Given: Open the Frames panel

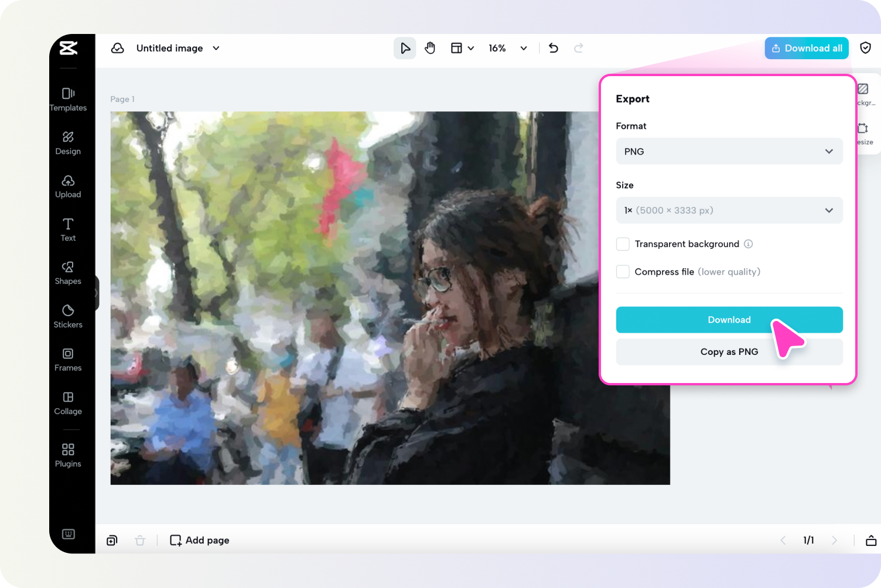Looking at the screenshot, I should click(68, 360).
